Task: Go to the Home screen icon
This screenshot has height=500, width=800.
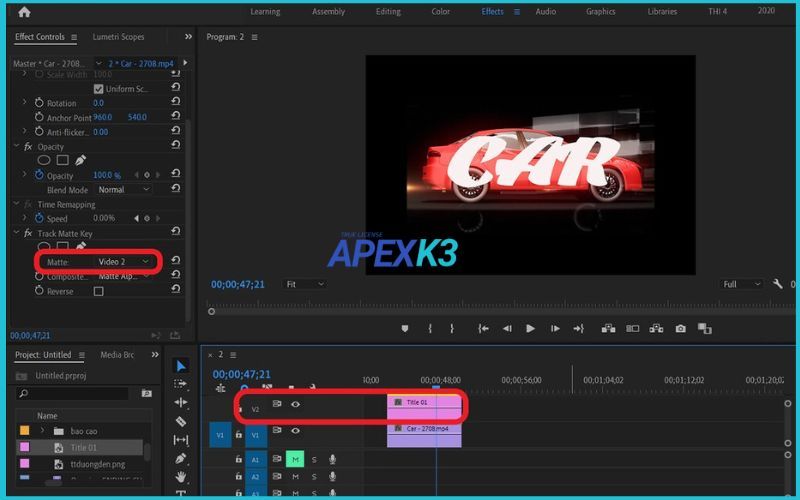Action: pos(24,12)
